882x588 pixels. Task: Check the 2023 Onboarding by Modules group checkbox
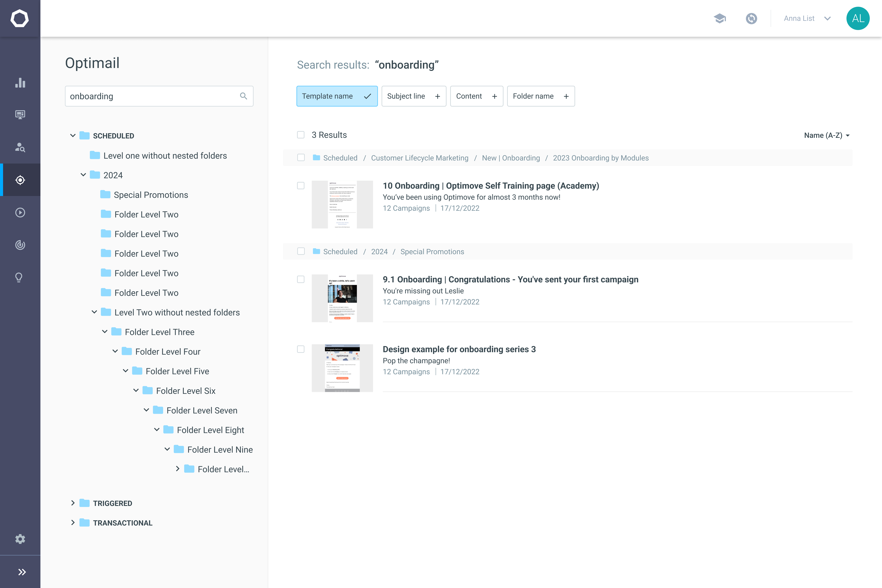(x=301, y=158)
